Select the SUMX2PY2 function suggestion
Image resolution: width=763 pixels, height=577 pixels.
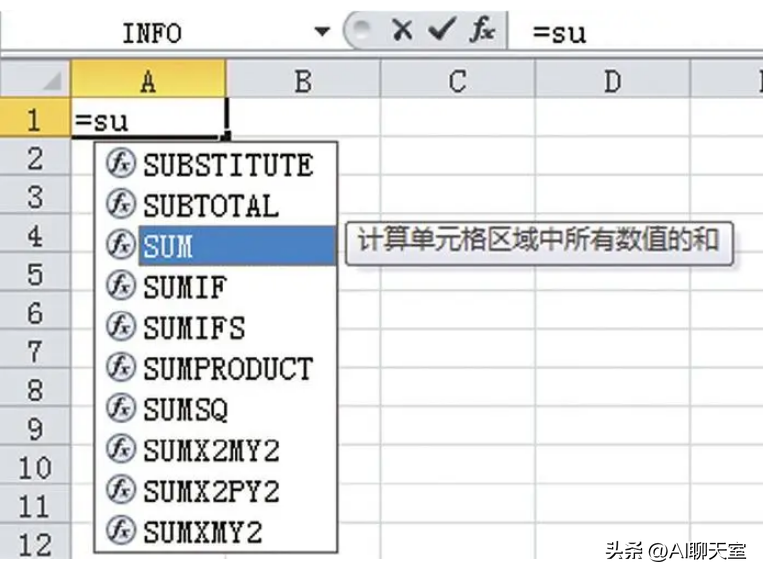tap(211, 491)
